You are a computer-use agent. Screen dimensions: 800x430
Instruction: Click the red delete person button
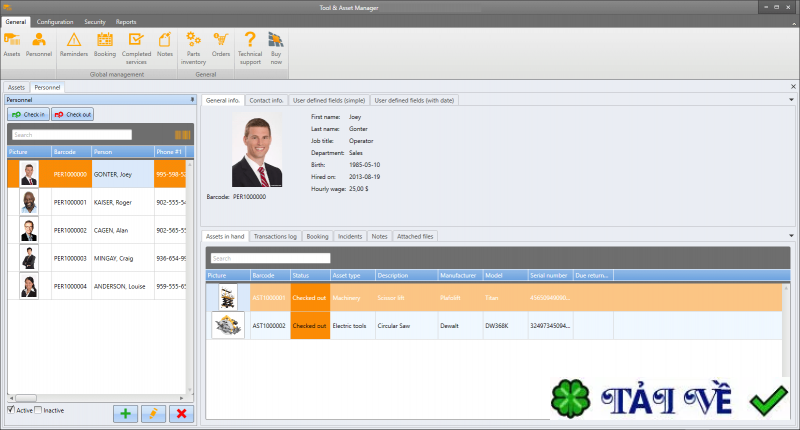coord(181,413)
